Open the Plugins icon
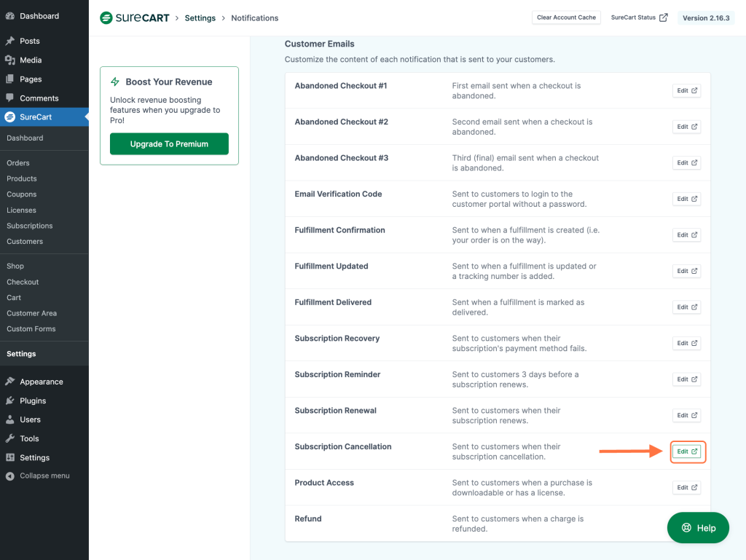 tap(10, 400)
